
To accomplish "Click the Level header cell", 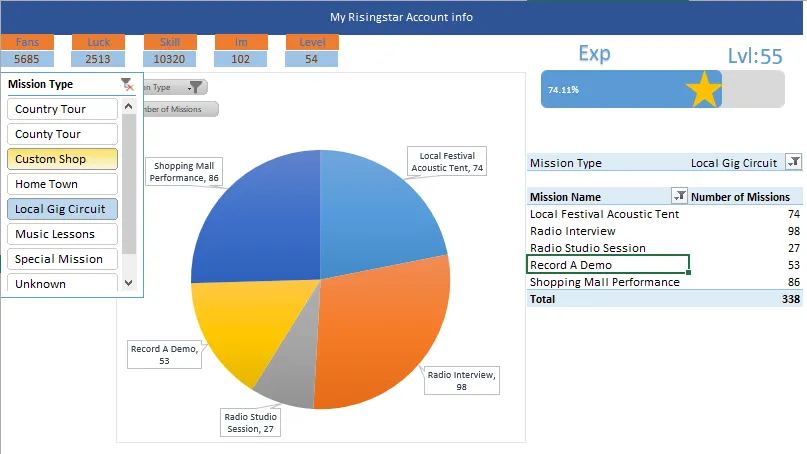I will (x=312, y=42).
